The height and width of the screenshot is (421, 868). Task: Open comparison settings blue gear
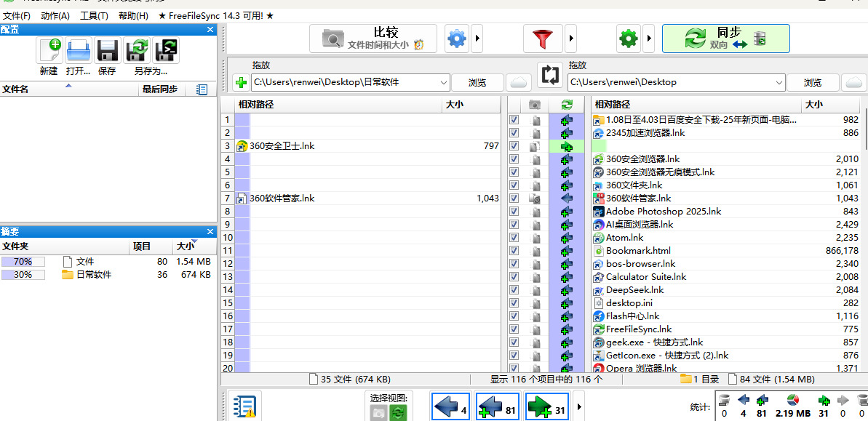tap(457, 39)
